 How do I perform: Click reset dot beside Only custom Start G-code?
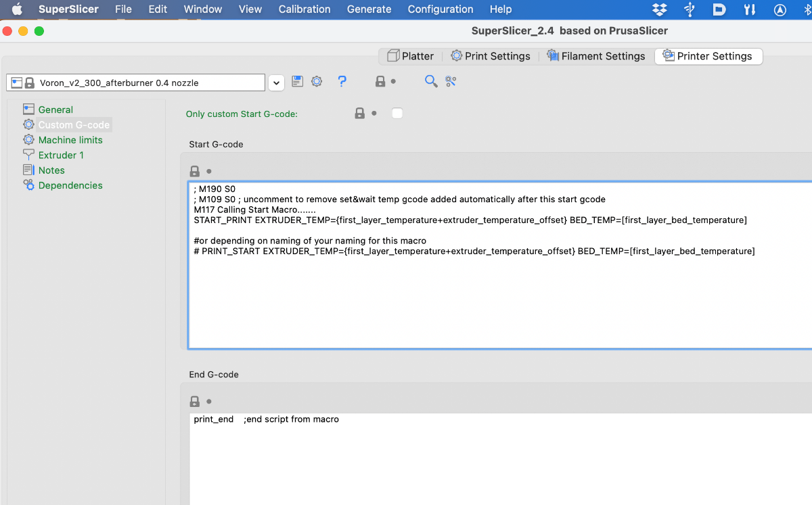374,114
